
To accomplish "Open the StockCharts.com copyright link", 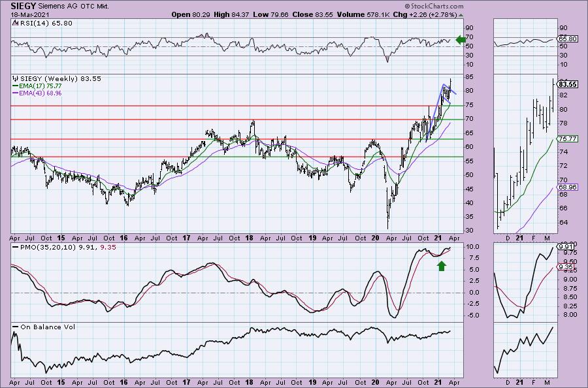I will (x=434, y=6).
